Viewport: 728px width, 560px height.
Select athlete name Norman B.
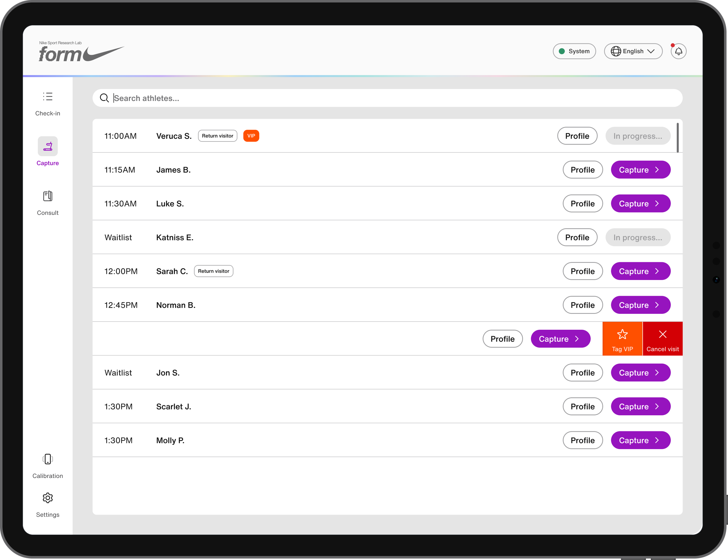(176, 305)
